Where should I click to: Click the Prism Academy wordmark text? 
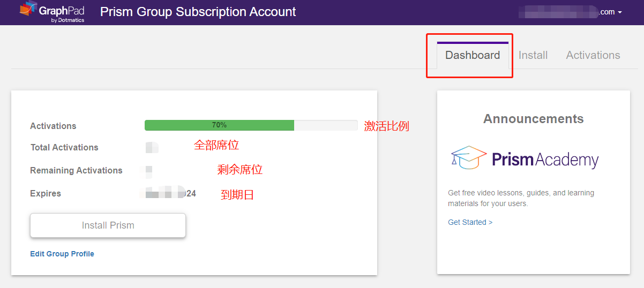[544, 160]
